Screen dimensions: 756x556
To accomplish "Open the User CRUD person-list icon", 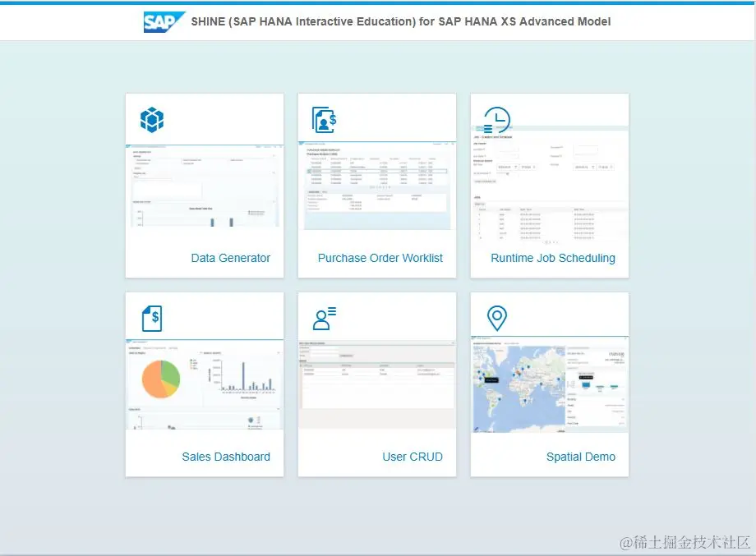I will (x=325, y=319).
